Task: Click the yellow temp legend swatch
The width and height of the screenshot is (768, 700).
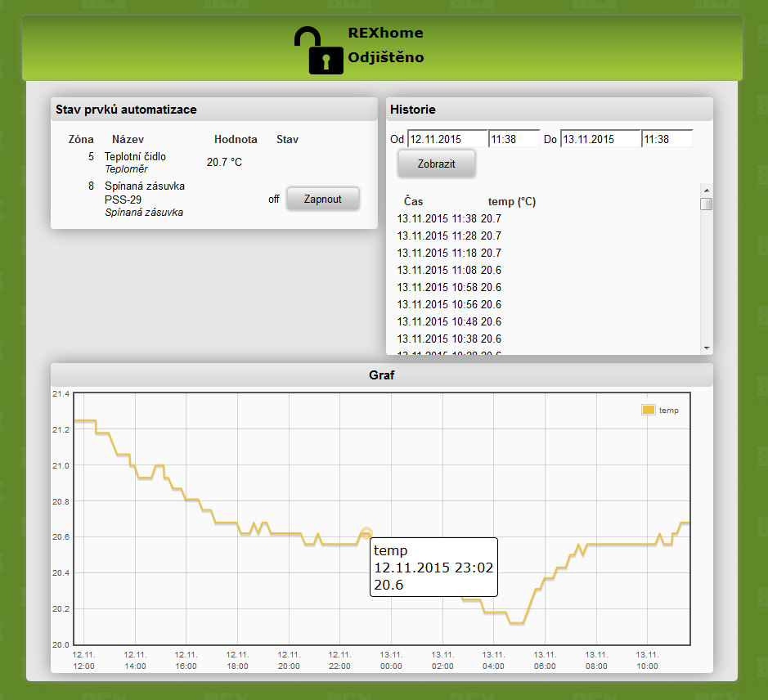Action: coord(648,410)
